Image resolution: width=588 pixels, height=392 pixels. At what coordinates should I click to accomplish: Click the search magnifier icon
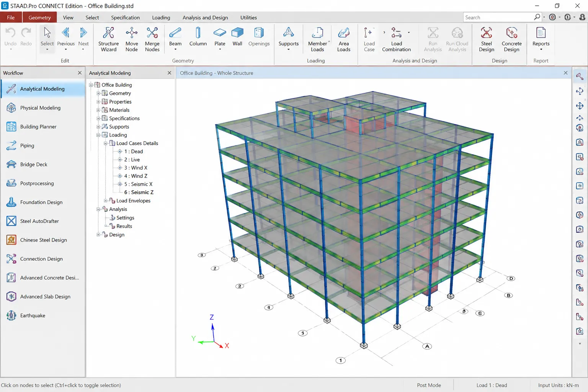click(x=537, y=17)
